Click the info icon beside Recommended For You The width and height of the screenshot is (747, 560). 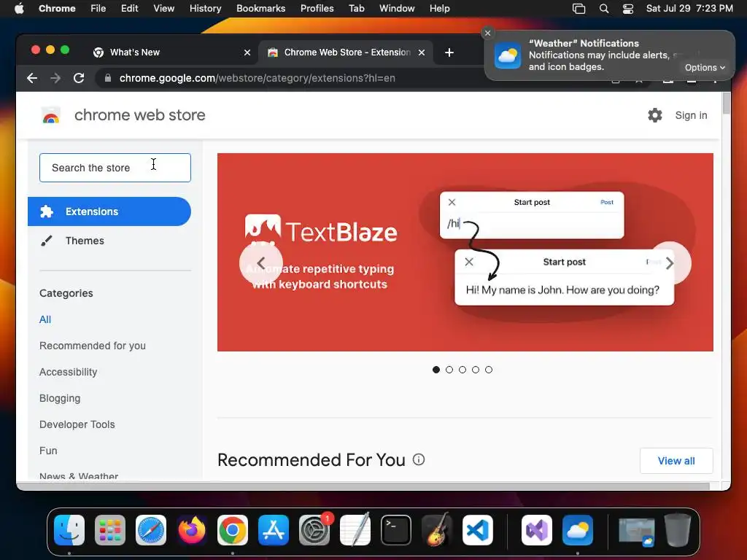pyautogui.click(x=418, y=459)
